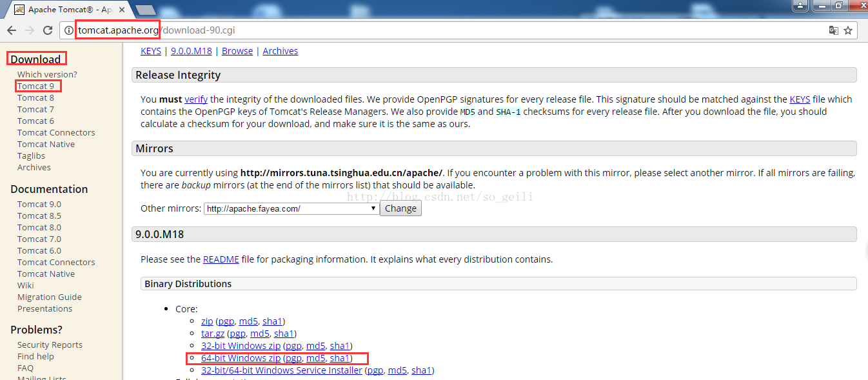Image resolution: width=868 pixels, height=380 pixels.
Task: Open the Browse link
Action: click(237, 51)
